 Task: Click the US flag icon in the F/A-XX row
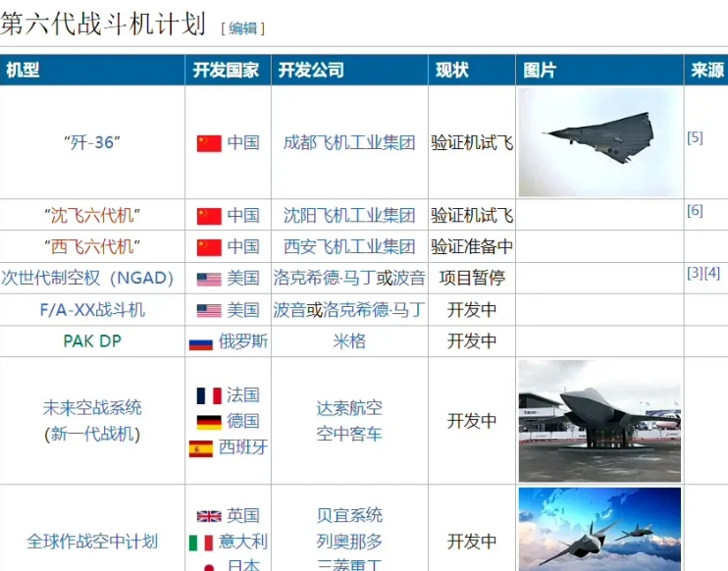coord(209,311)
